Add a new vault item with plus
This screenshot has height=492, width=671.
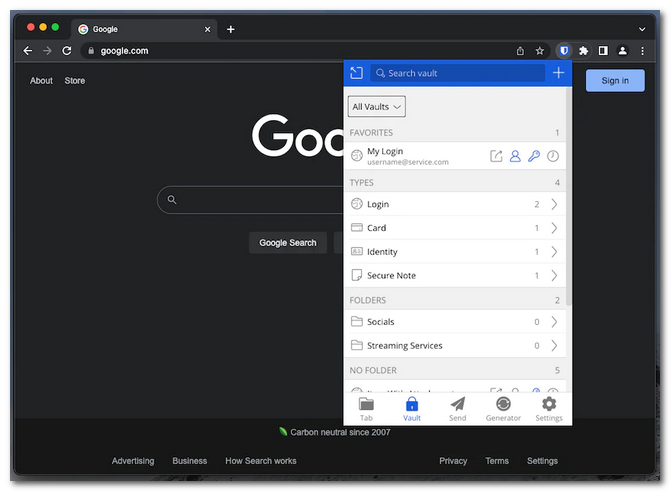[558, 73]
